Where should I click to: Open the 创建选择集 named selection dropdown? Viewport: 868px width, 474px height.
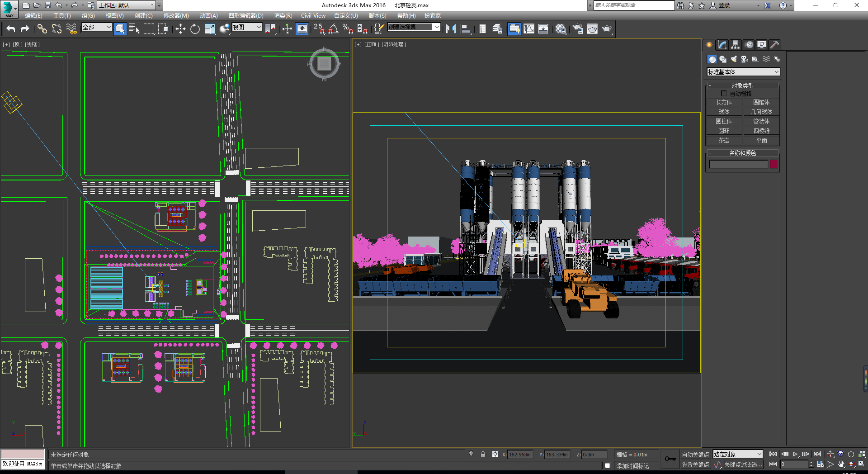[414, 27]
